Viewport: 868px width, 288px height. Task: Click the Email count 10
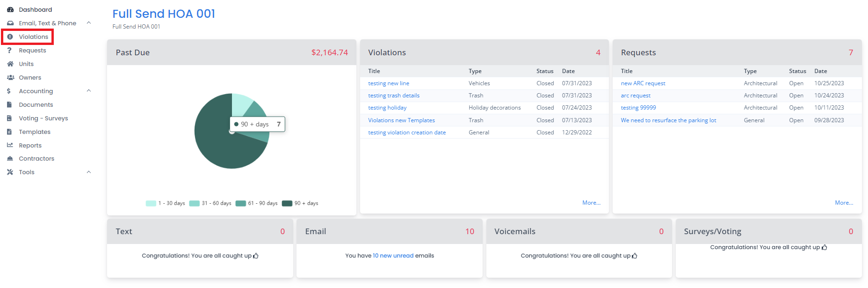[470, 231]
